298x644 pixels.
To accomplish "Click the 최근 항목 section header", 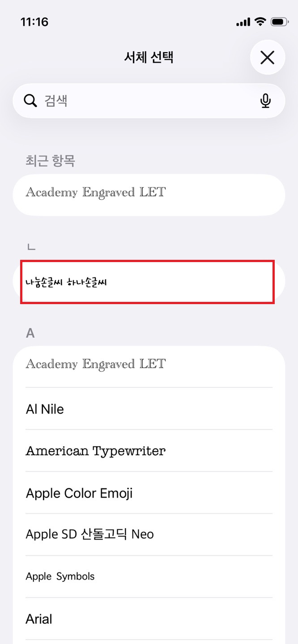I will pyautogui.click(x=51, y=161).
